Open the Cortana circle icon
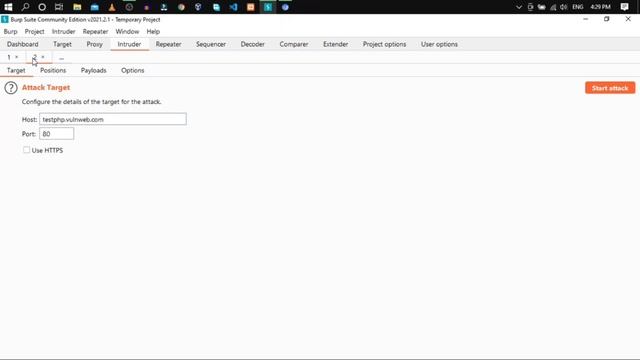Image resolution: width=640 pixels, height=360 pixels. click(42, 7)
